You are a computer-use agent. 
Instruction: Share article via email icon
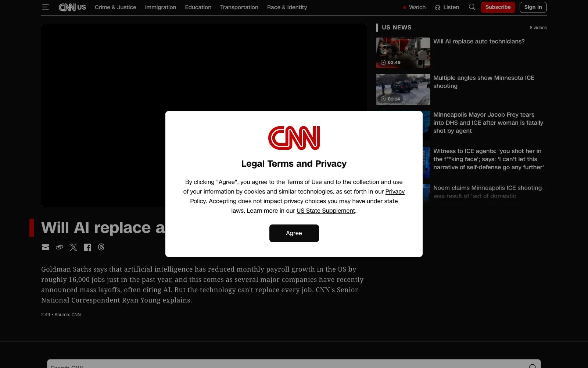46,247
